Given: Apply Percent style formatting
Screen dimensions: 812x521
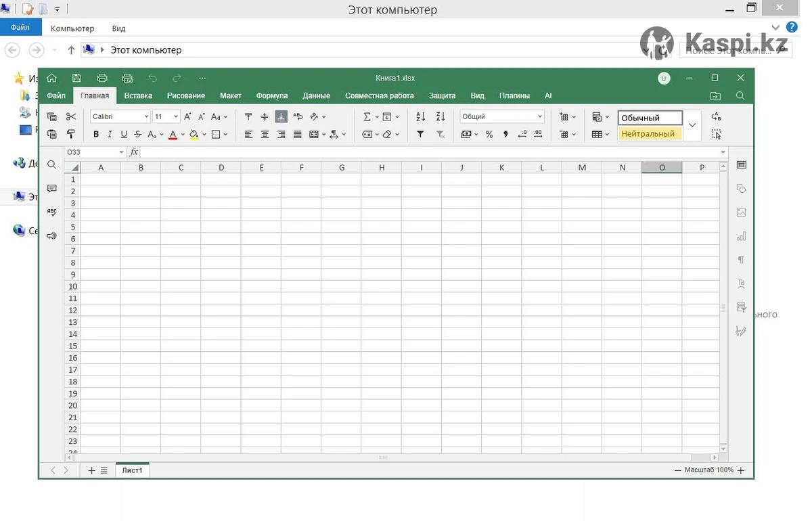Looking at the screenshot, I should coord(489,134).
